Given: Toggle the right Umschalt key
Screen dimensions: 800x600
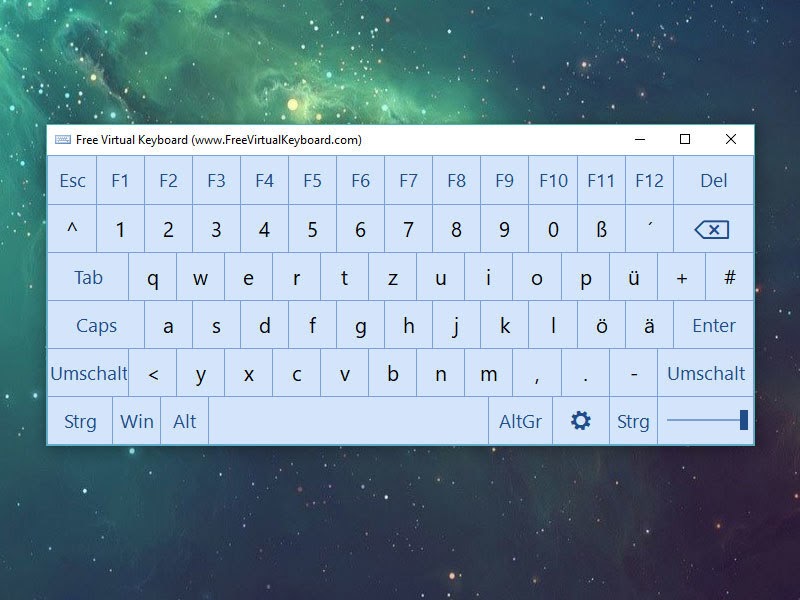Looking at the screenshot, I should click(x=706, y=373).
